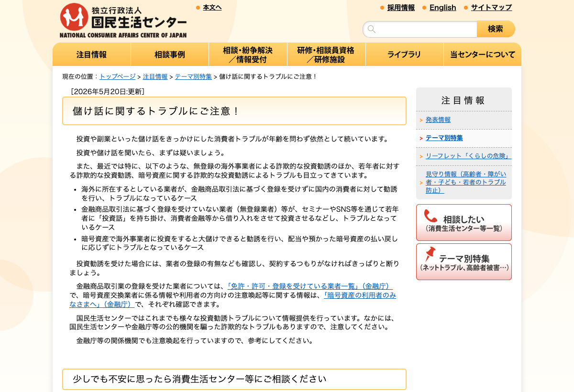This screenshot has height=392, width=574.
Task: Click the orange bullet beside サイトマップ
Action: pos(466,8)
